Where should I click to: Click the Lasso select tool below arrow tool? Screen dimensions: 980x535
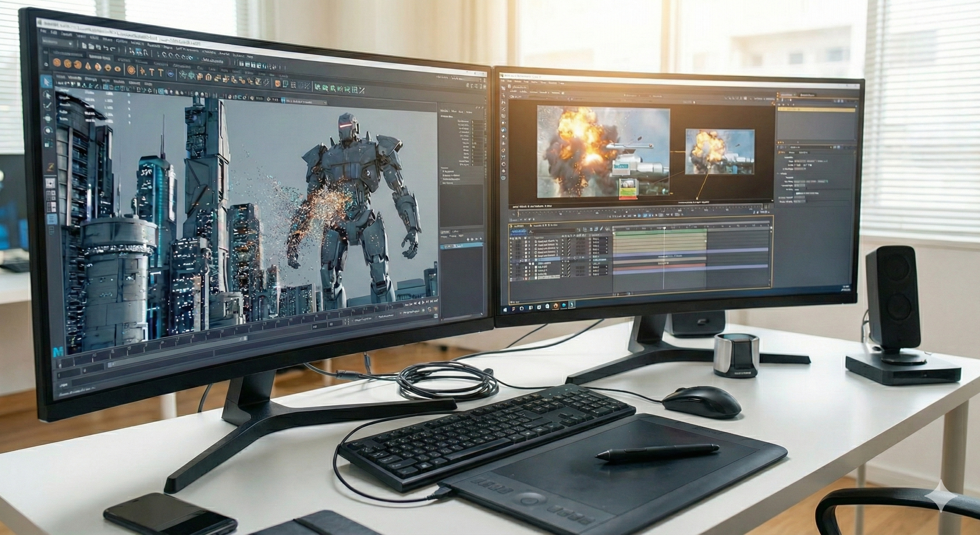tap(48, 94)
